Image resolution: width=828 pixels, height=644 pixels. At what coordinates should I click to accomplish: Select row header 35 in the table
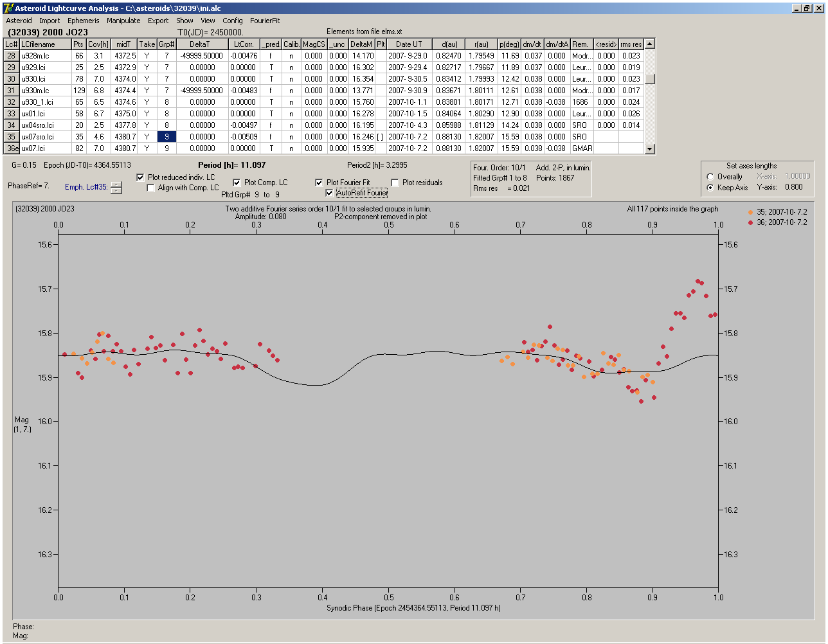click(11, 137)
